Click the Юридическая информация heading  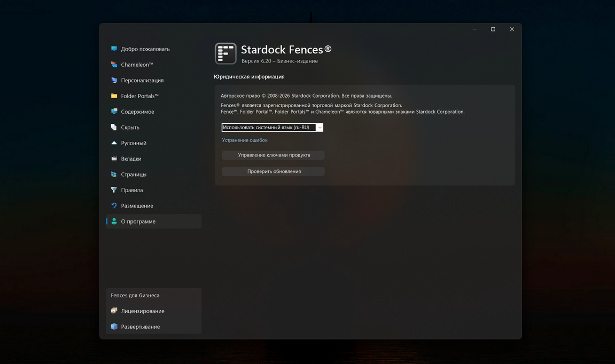pyautogui.click(x=249, y=77)
